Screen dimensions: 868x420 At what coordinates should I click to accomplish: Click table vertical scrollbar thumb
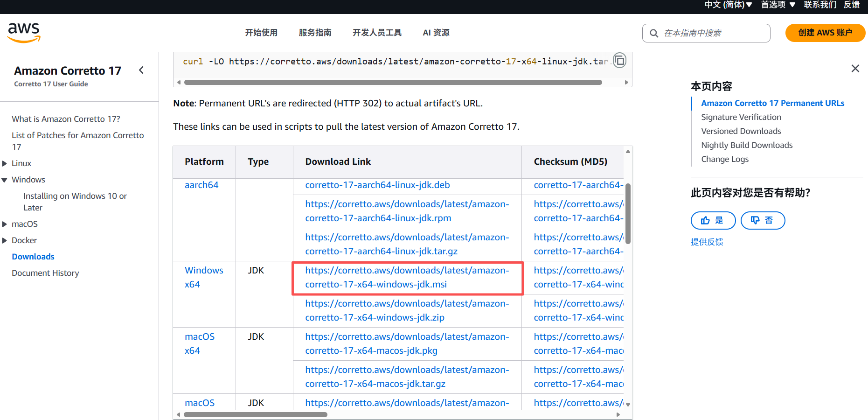click(x=628, y=214)
